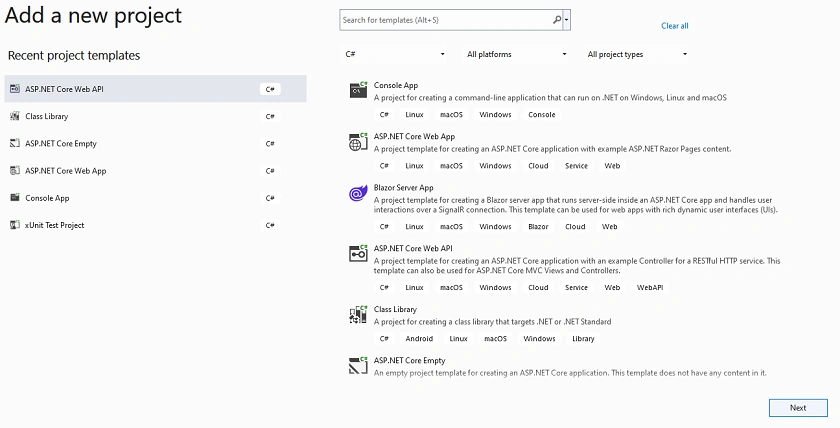Open the C# language filter dropdown
This screenshot has width=840, height=428.
395,54
